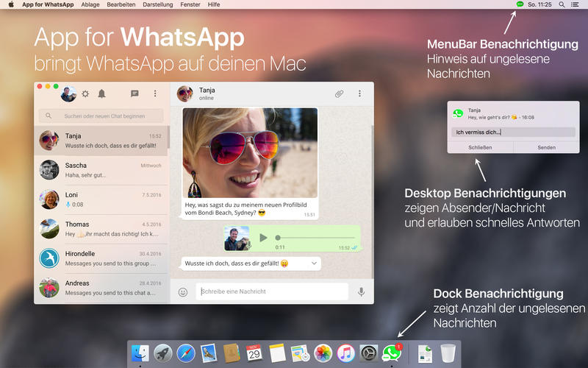Start a new chat with message bubble icon

click(x=135, y=93)
